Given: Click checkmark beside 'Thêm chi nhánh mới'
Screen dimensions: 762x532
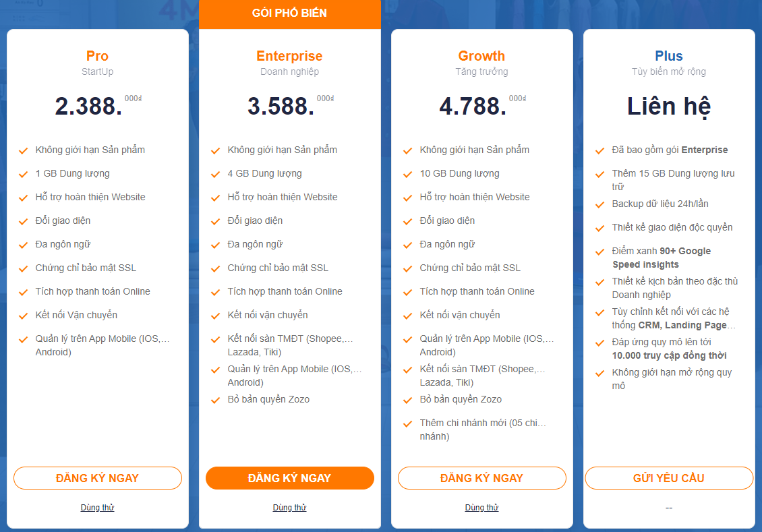Looking at the screenshot, I should coord(407,423).
